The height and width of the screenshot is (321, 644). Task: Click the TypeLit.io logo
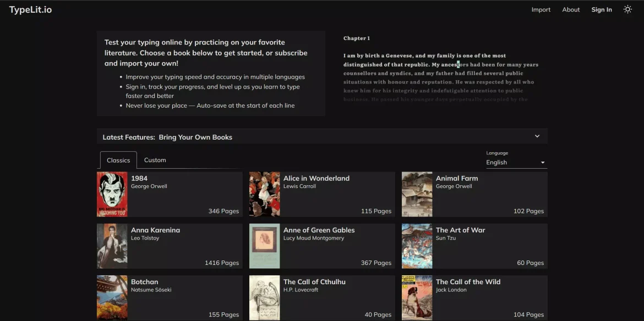[x=30, y=9]
